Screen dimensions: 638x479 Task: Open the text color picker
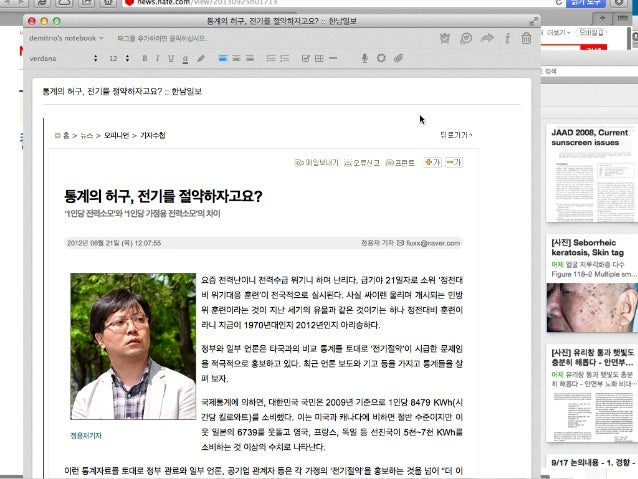(x=185, y=59)
